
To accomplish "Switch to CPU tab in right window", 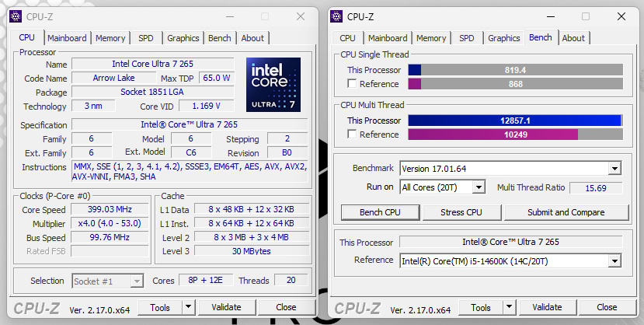I will pyautogui.click(x=347, y=38).
